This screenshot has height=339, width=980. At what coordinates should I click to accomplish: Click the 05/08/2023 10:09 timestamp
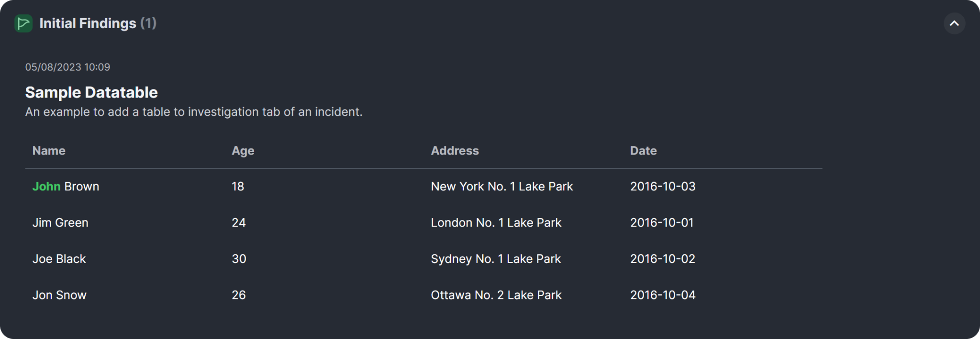67,67
